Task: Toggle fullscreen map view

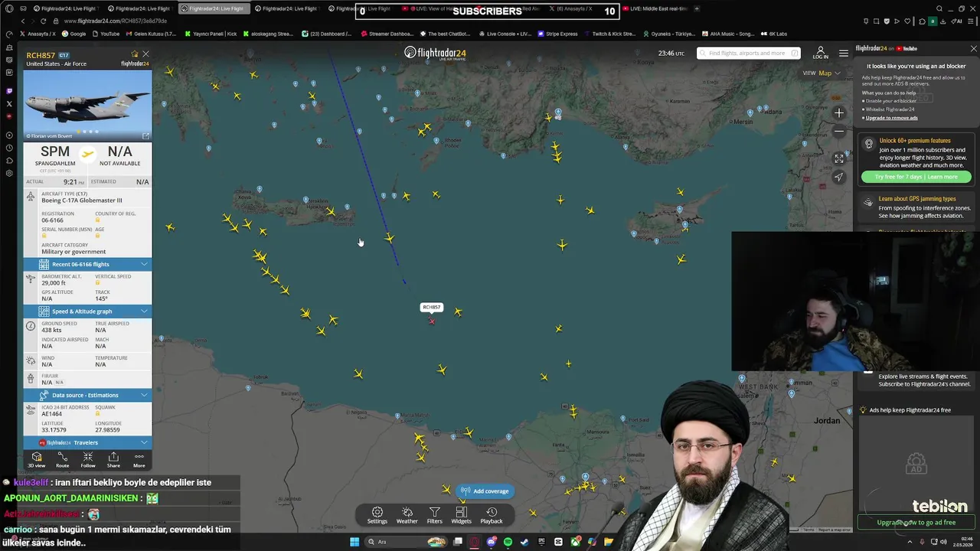Action: [x=839, y=158]
